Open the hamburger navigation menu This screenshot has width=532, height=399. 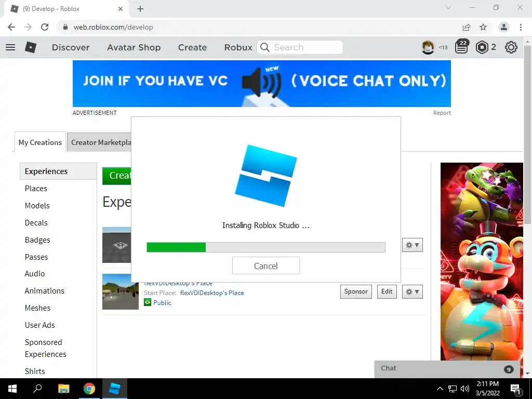tap(10, 47)
